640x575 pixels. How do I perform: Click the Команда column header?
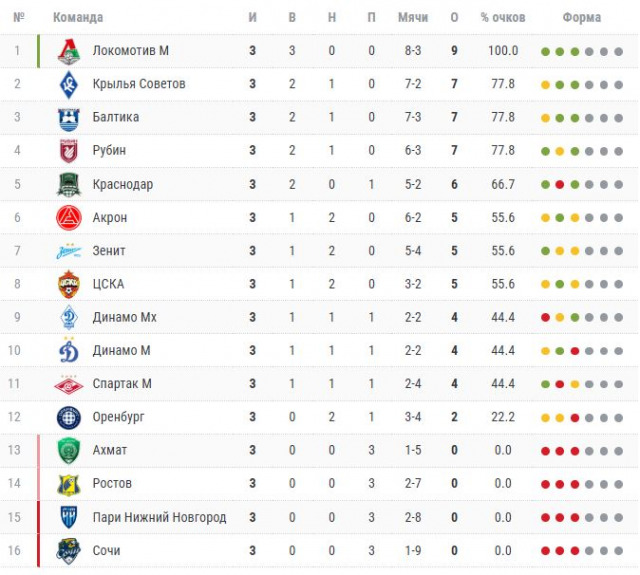point(77,18)
